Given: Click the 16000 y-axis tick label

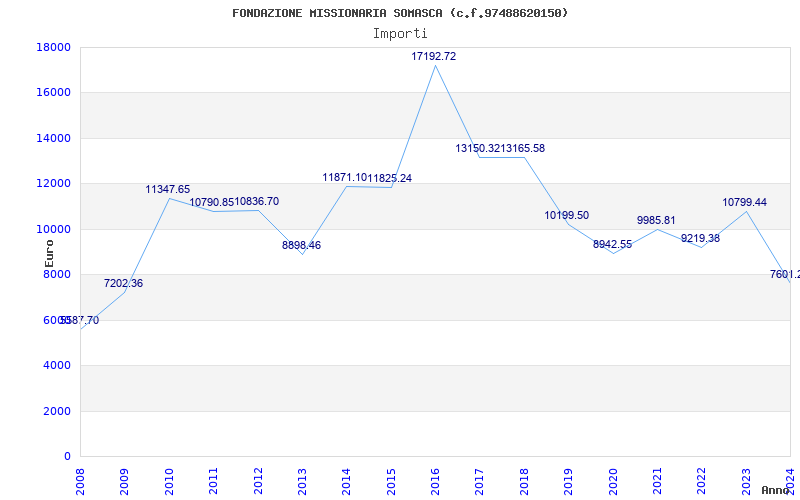Looking at the screenshot, I should (54, 93).
